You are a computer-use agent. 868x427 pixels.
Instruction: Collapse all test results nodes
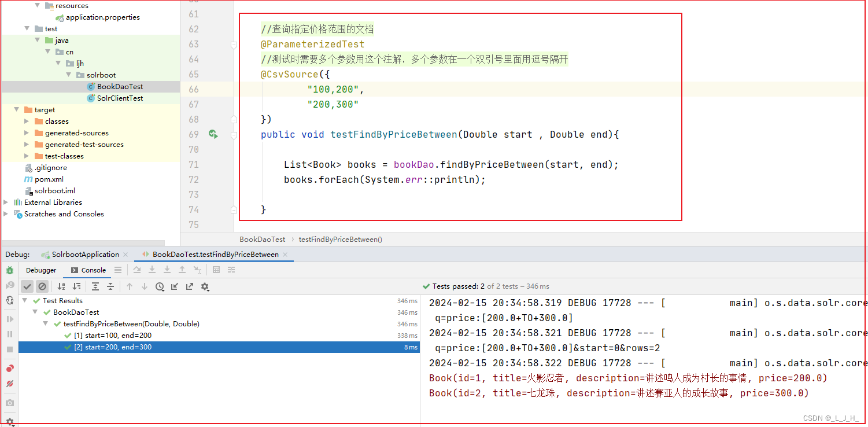click(x=110, y=286)
